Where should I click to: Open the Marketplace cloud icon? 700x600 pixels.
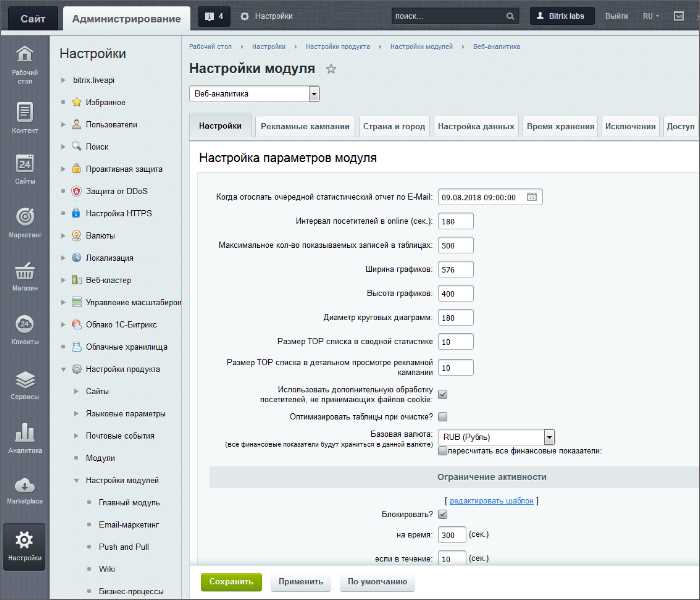click(25, 485)
